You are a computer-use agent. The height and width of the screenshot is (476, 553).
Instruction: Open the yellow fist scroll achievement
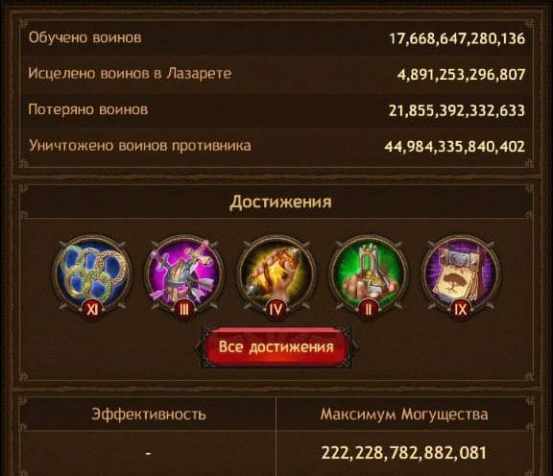point(276,273)
